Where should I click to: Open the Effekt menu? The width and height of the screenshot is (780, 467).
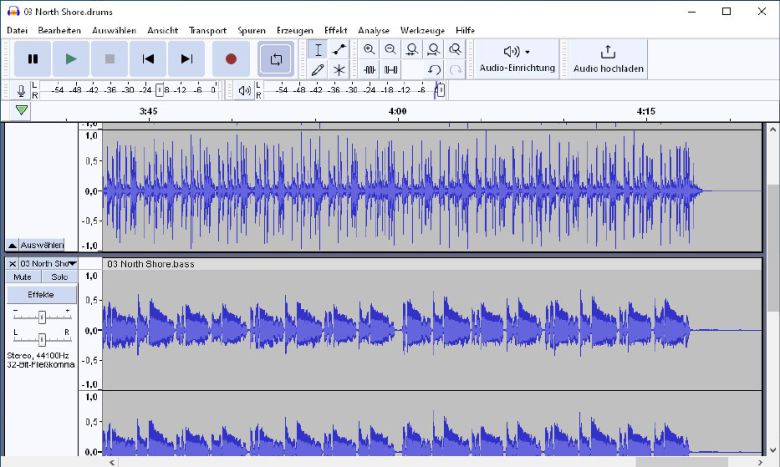click(x=335, y=31)
